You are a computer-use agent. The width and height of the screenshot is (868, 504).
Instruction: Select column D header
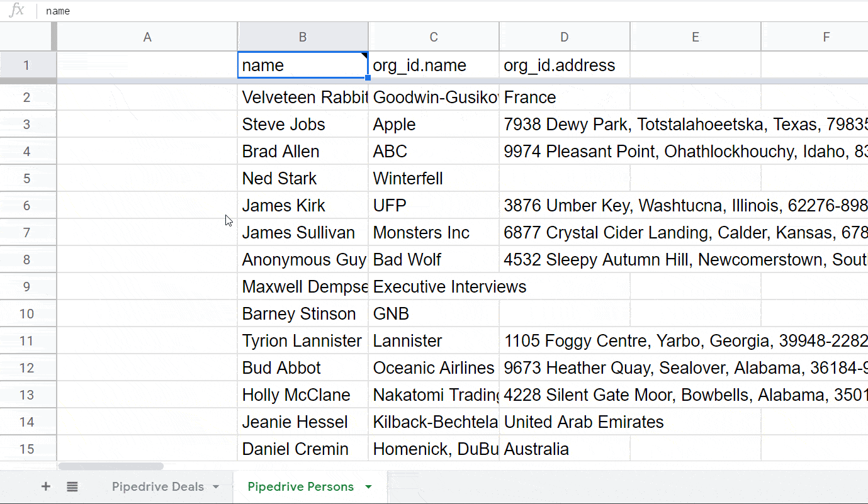564,37
